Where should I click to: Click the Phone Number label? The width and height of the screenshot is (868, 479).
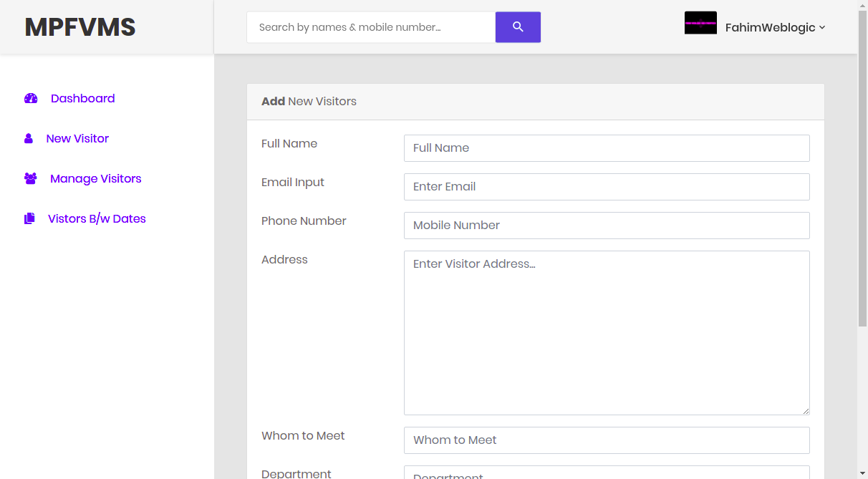(x=304, y=221)
